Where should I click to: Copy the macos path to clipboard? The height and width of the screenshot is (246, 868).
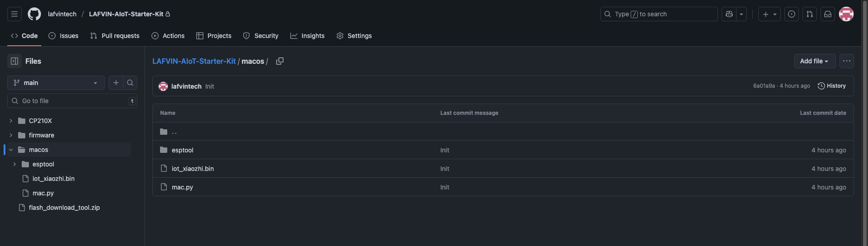tap(280, 61)
